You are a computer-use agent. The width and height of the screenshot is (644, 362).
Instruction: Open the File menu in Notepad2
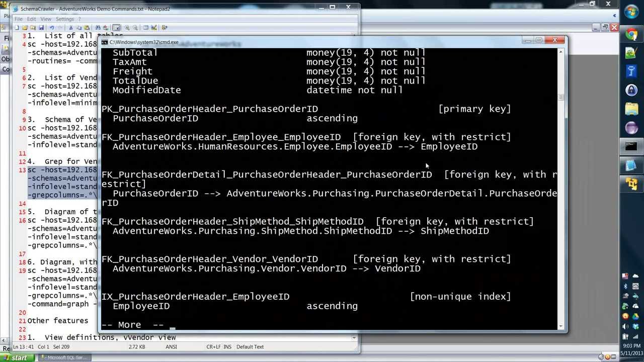[x=18, y=19]
